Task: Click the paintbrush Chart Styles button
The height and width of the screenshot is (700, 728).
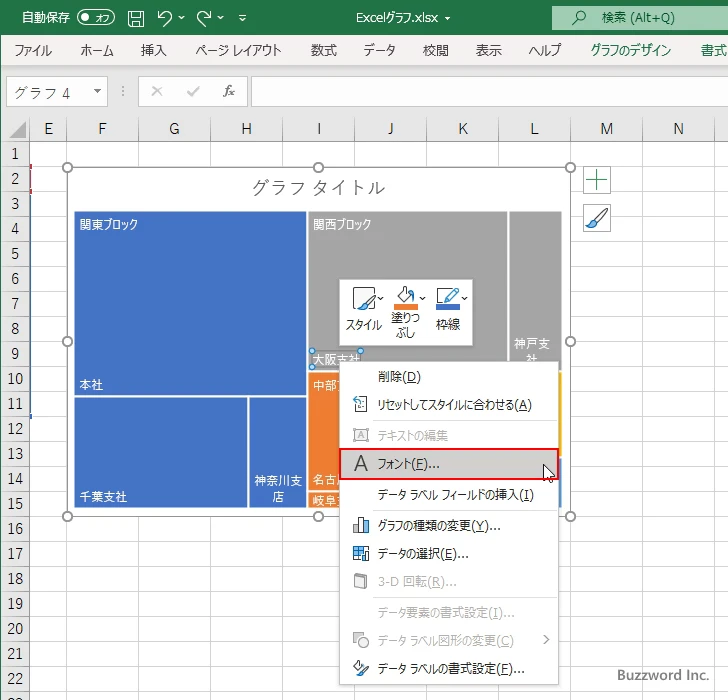Action: (597, 218)
